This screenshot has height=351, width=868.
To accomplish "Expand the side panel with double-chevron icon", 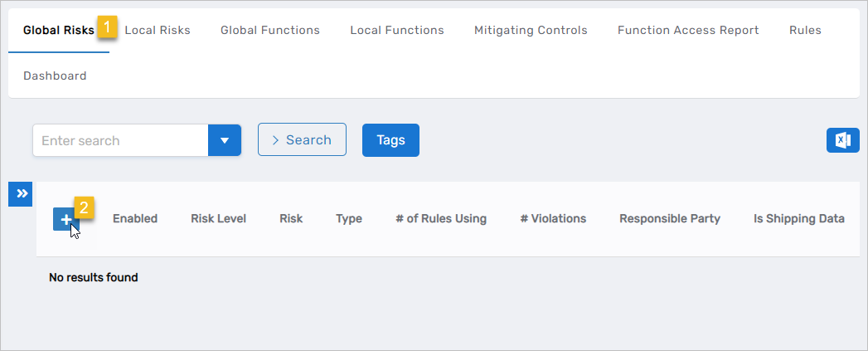I will pyautogui.click(x=21, y=194).
